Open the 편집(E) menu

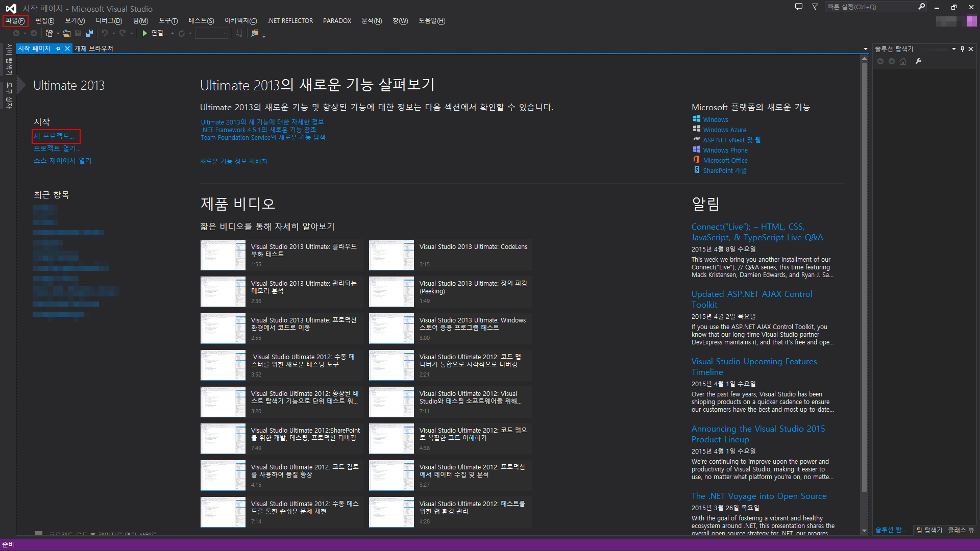click(45, 21)
